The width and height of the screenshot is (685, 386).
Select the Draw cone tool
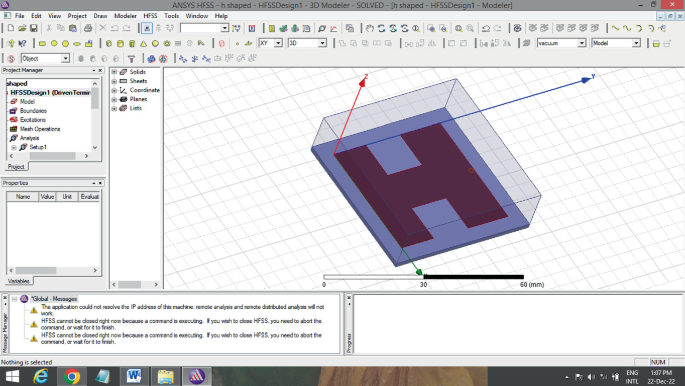143,44
